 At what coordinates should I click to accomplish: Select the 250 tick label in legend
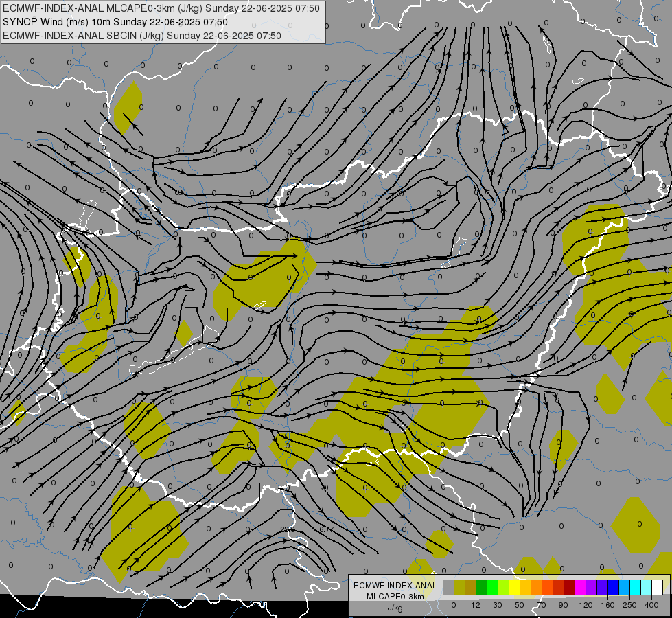point(629,605)
